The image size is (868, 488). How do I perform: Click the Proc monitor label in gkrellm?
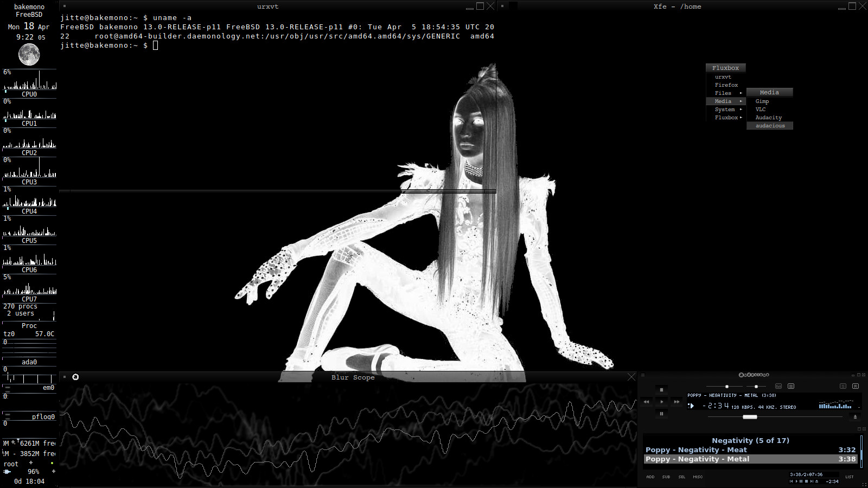click(29, 326)
